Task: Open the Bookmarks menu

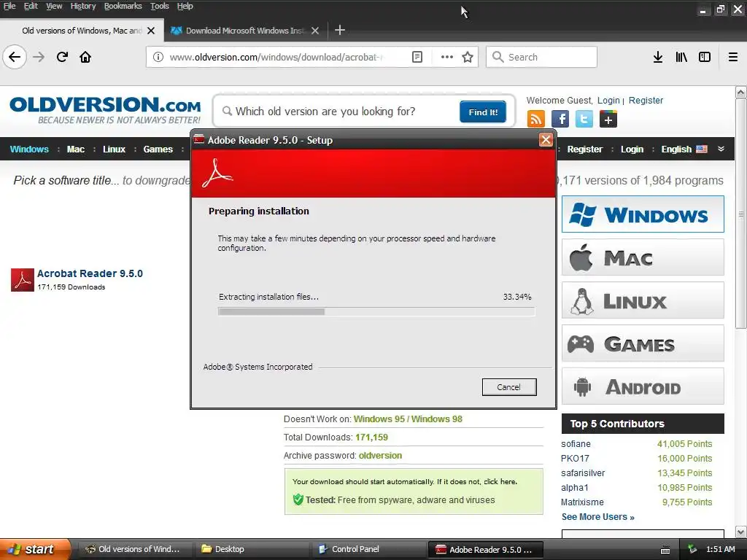Action: 123,6
